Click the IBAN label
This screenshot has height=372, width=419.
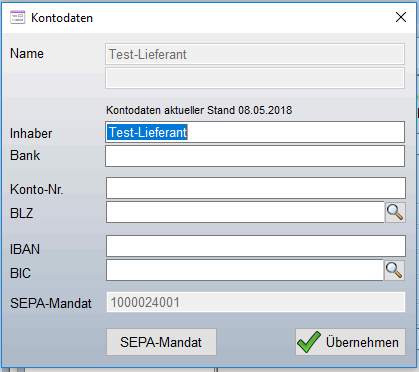[x=25, y=249]
